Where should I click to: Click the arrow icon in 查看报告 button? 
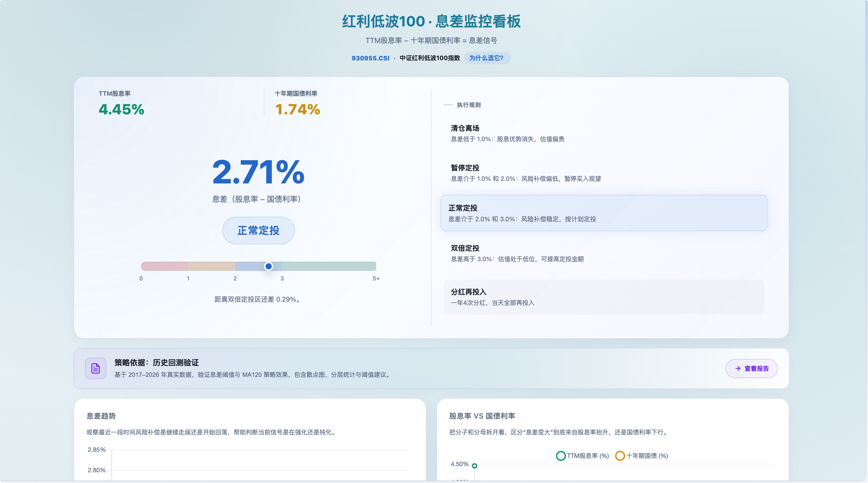tap(738, 368)
